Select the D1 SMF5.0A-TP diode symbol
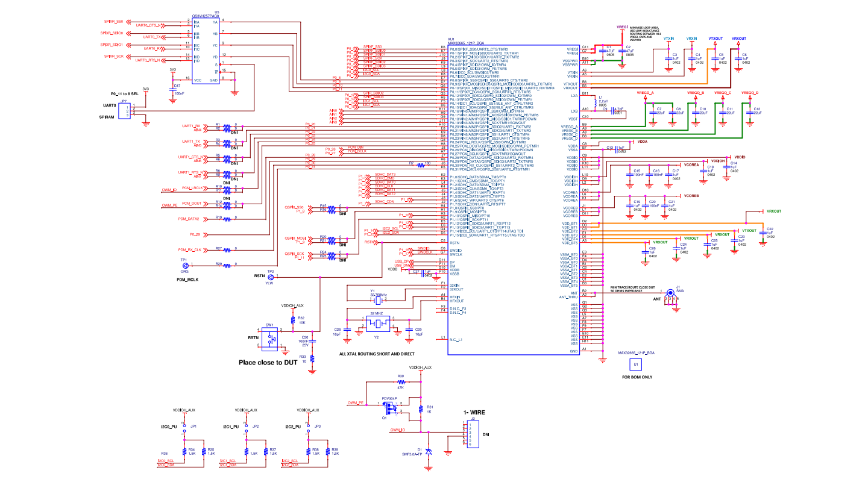This screenshot has width=868, height=488. click(429, 451)
